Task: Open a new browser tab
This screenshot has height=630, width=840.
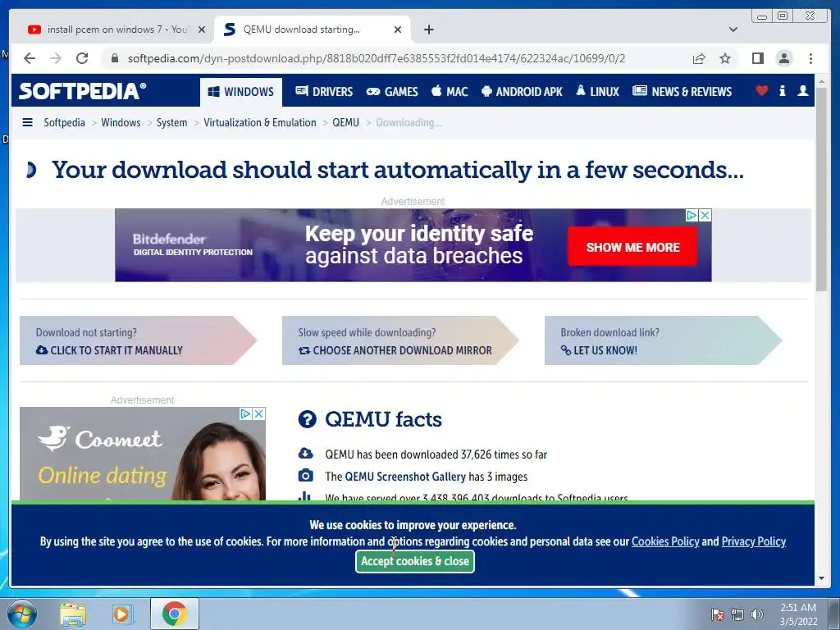Action: (x=428, y=30)
